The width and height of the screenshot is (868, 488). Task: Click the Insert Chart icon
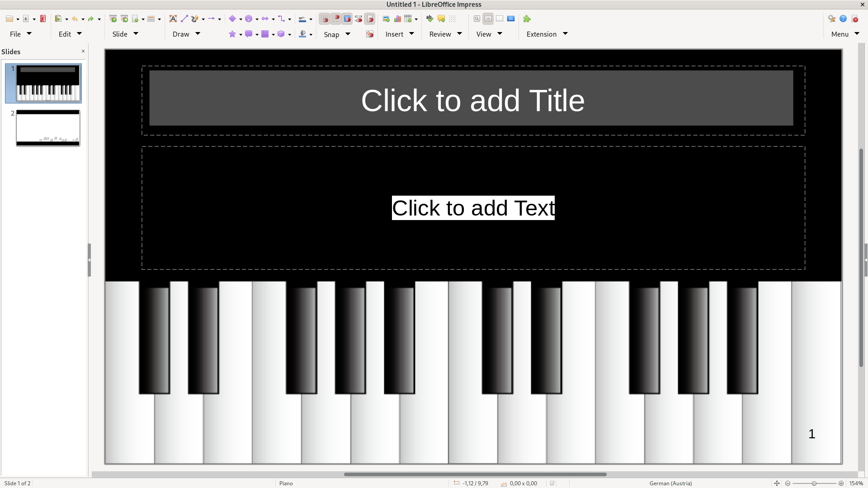coord(397,19)
